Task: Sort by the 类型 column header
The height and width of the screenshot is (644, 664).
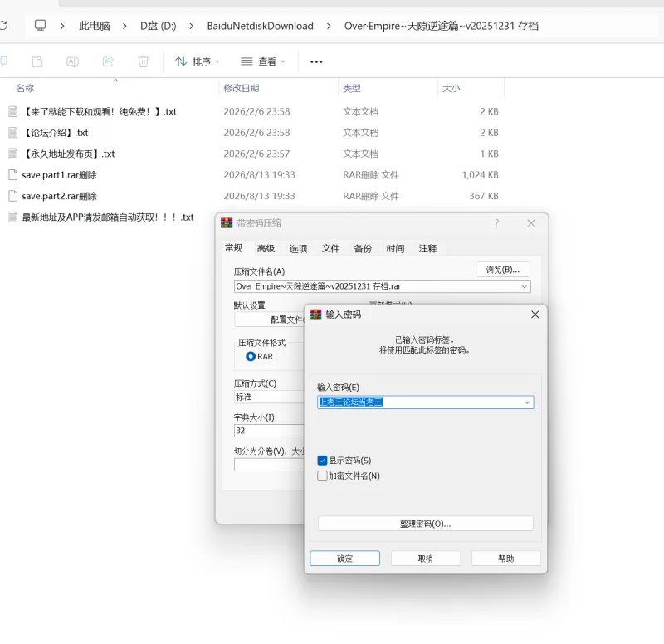Action: [x=351, y=88]
